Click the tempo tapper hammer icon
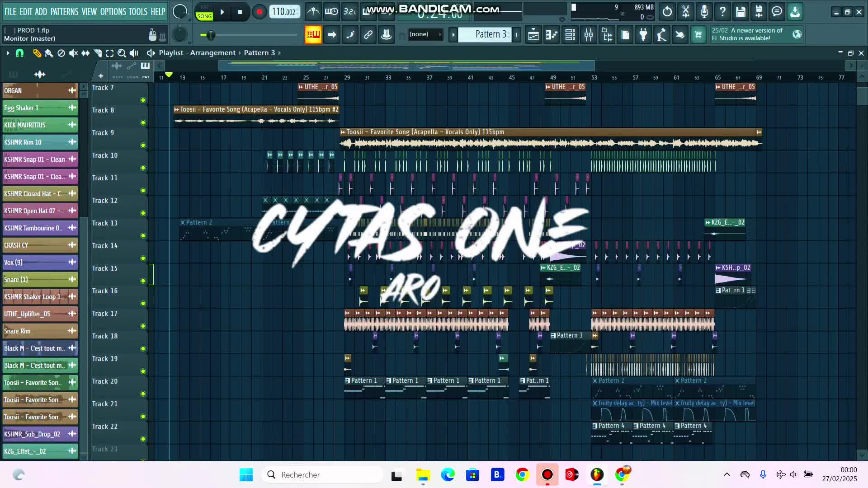The height and width of the screenshot is (488, 868). 662,34
